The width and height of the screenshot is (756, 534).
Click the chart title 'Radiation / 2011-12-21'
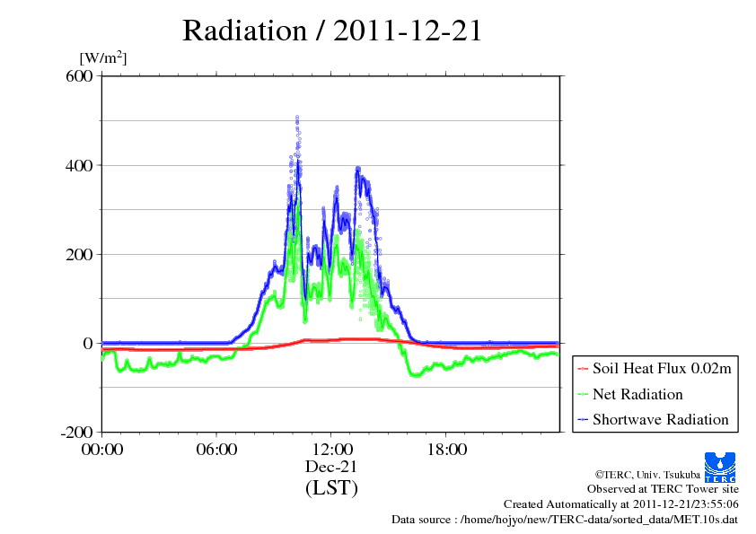point(332,31)
